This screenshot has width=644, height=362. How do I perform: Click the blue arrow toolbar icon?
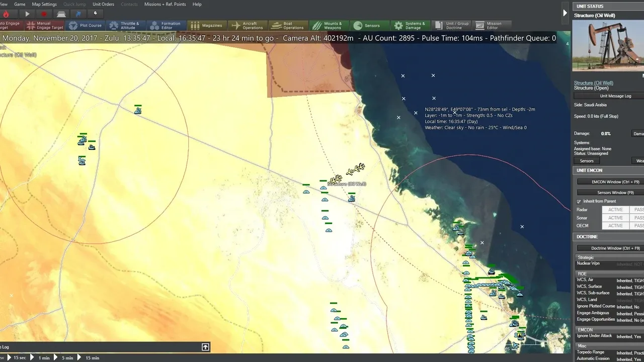point(78,14)
